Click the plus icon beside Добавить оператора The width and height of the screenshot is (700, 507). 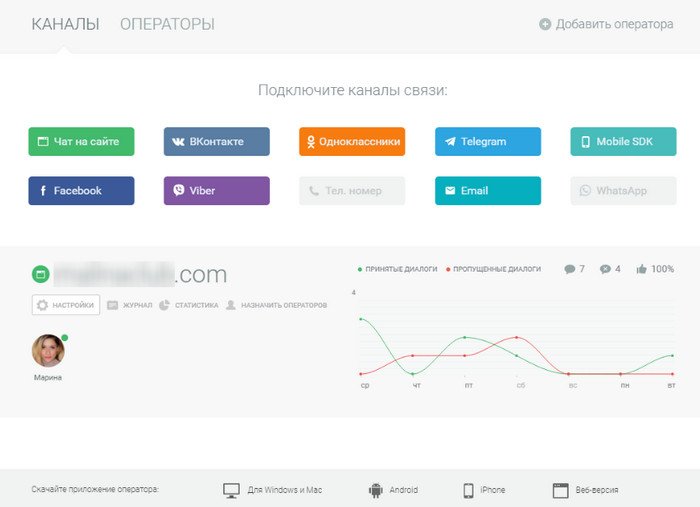pyautogui.click(x=545, y=24)
